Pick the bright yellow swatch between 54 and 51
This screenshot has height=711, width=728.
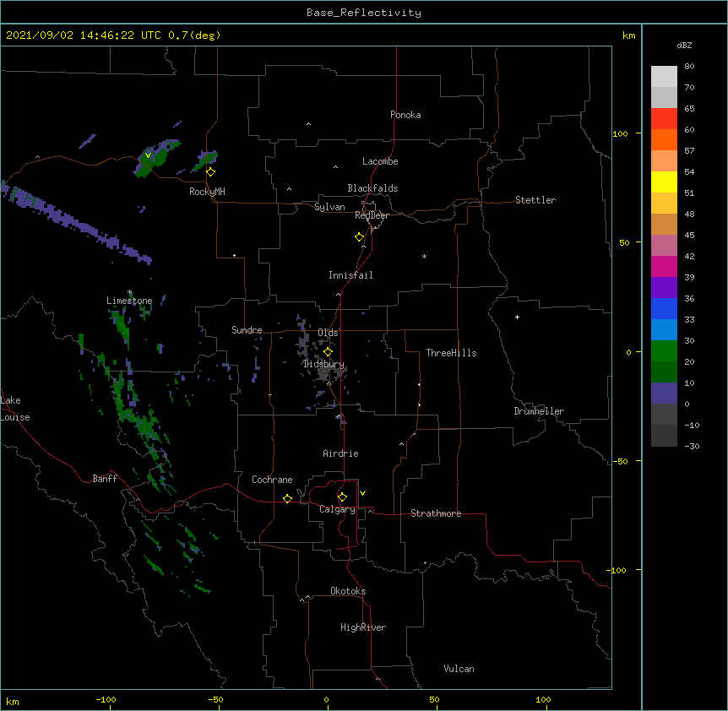pyautogui.click(x=664, y=182)
